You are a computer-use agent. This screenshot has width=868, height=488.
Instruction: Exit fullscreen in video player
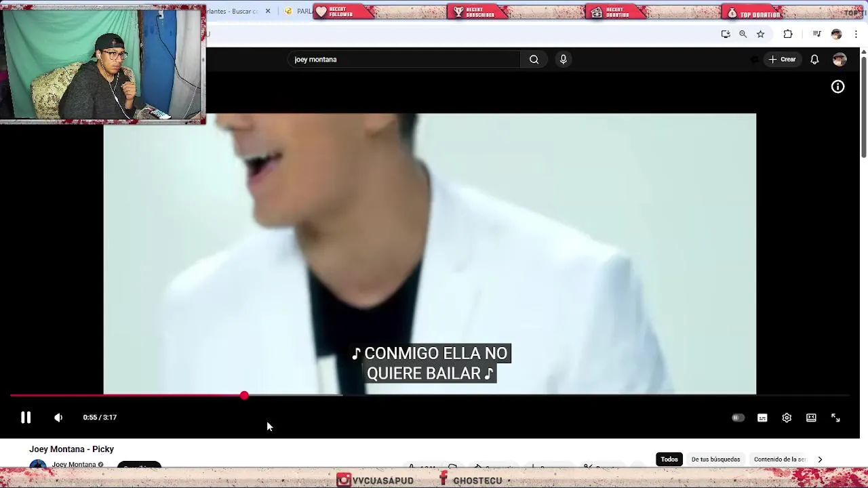(835, 418)
